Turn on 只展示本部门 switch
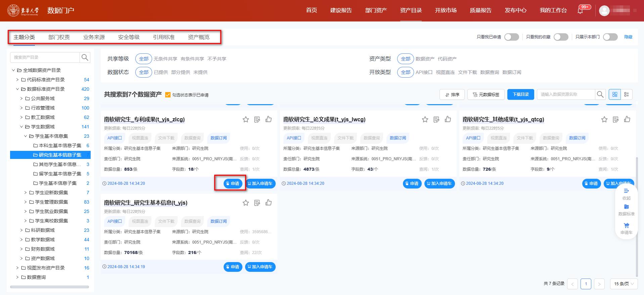 click(610, 37)
